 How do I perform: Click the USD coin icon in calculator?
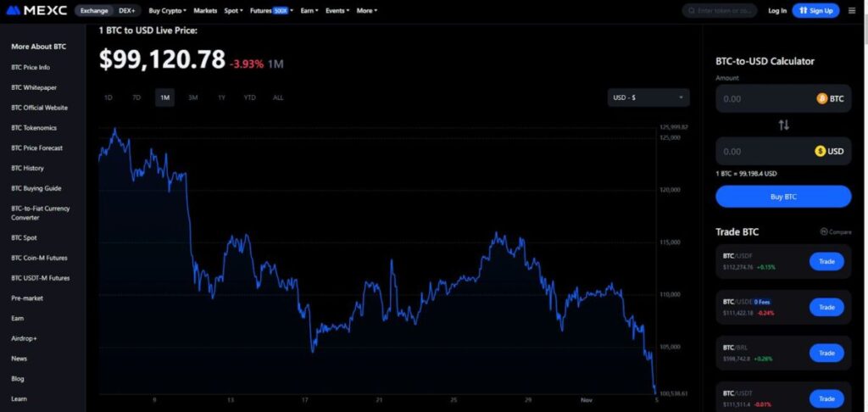coord(821,151)
